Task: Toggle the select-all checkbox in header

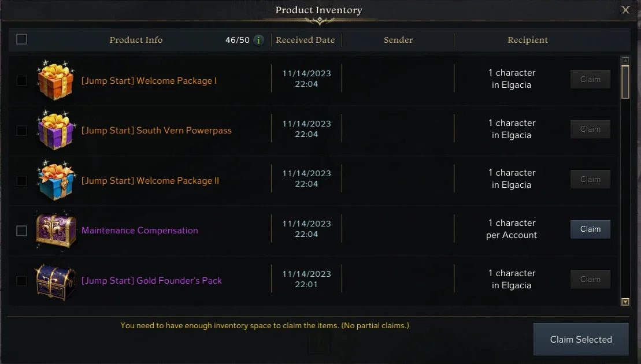Action: pos(21,39)
